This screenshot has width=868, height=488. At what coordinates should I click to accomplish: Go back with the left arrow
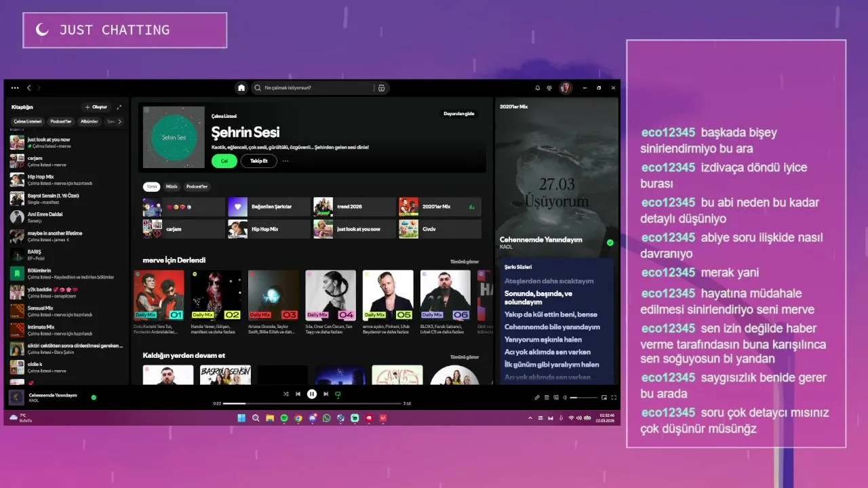click(x=28, y=88)
